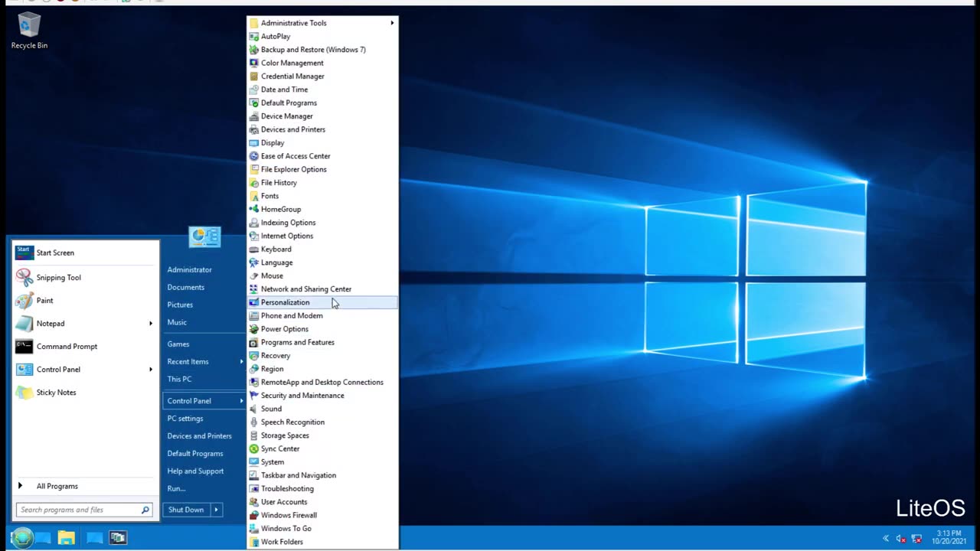
Task: Click the Color Management icon
Action: pos(254,63)
